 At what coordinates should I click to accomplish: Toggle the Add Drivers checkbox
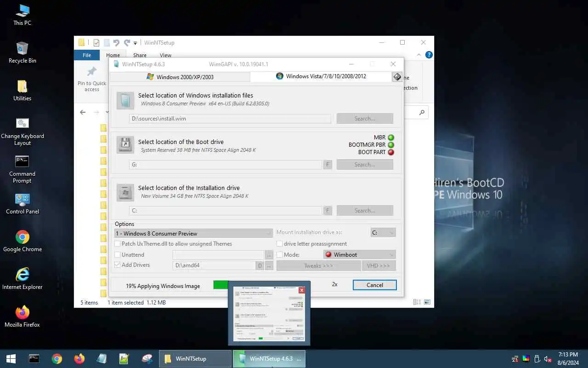point(118,265)
